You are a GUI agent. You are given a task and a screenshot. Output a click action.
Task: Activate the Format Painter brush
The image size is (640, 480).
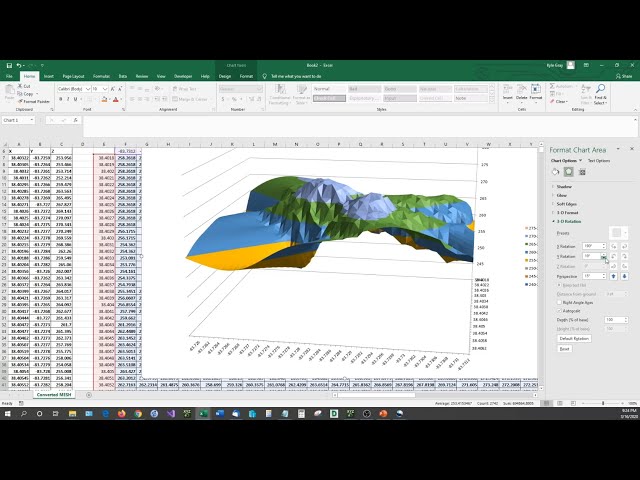click(x=20, y=101)
